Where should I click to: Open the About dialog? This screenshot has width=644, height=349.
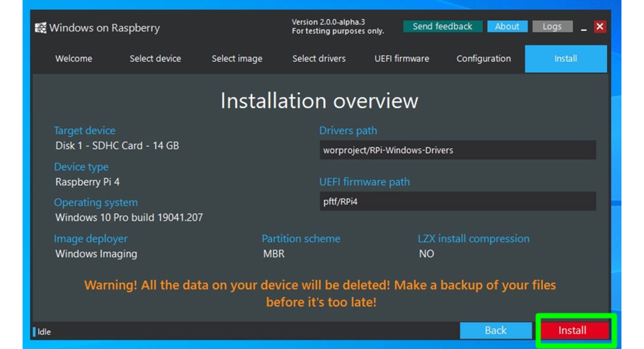coord(507,27)
